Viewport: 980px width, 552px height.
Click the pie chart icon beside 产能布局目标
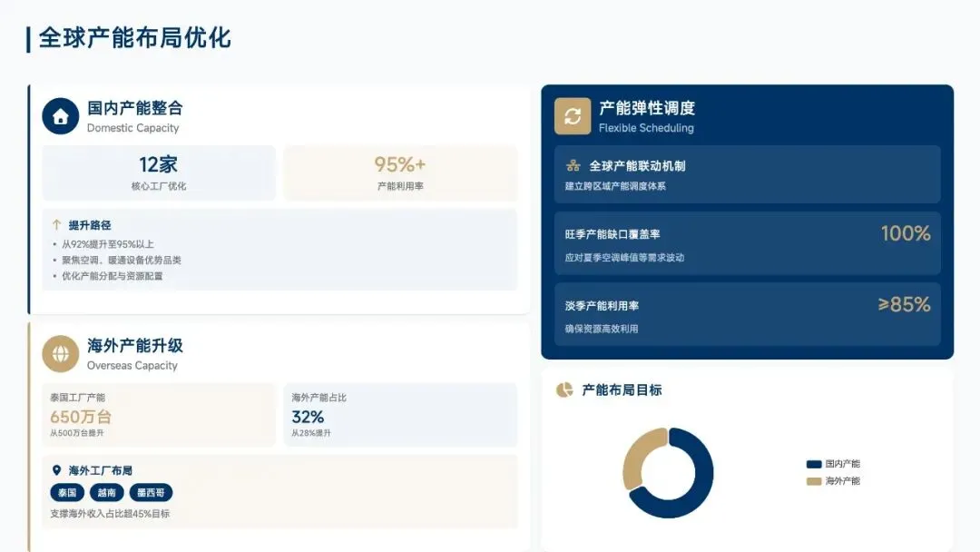(564, 389)
